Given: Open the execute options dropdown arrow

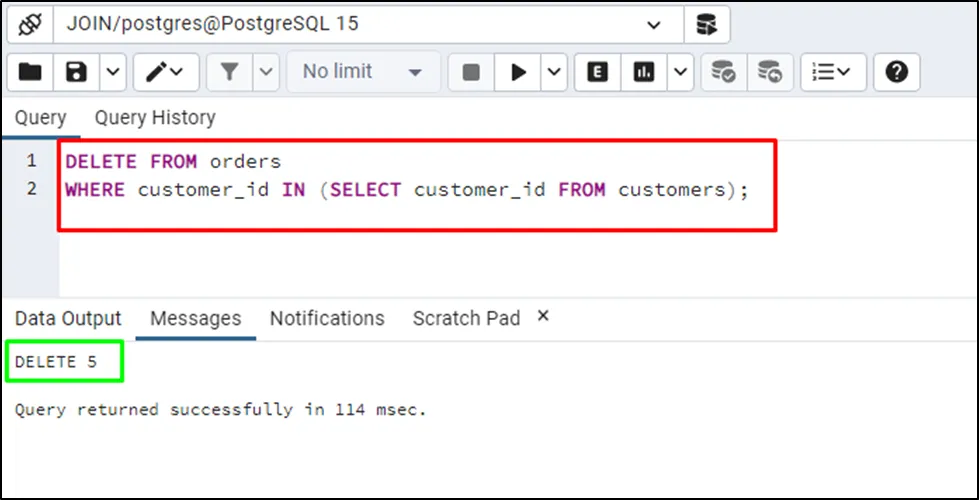Looking at the screenshot, I should click(x=554, y=72).
